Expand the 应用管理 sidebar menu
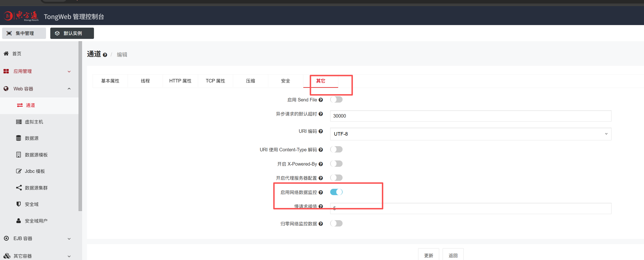Screen dimensions: 644x260 click(37, 71)
